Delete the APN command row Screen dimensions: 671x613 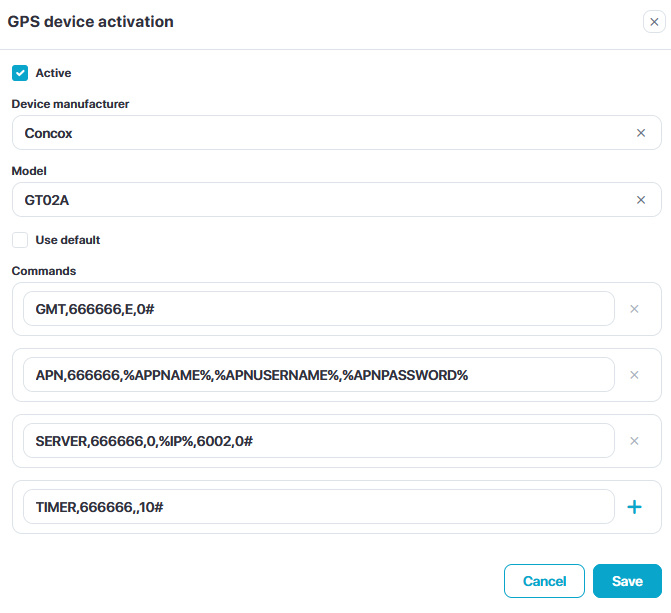(x=634, y=375)
